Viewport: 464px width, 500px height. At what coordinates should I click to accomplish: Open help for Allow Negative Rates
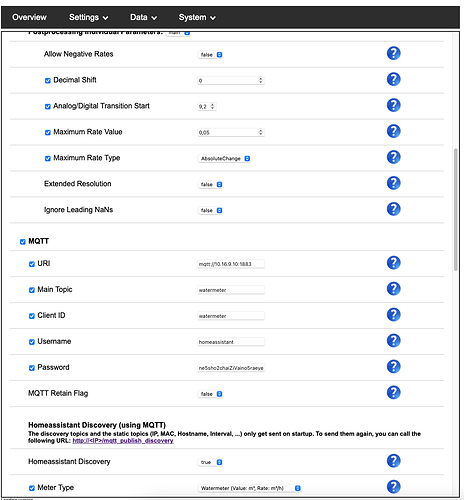click(x=393, y=53)
